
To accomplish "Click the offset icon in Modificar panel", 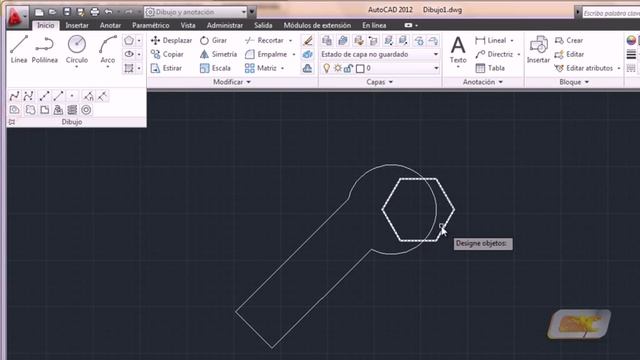I will coord(308,68).
